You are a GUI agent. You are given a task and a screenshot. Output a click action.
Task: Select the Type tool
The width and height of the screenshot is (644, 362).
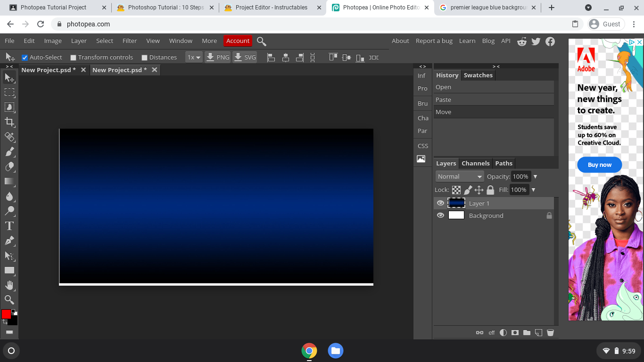point(9,226)
